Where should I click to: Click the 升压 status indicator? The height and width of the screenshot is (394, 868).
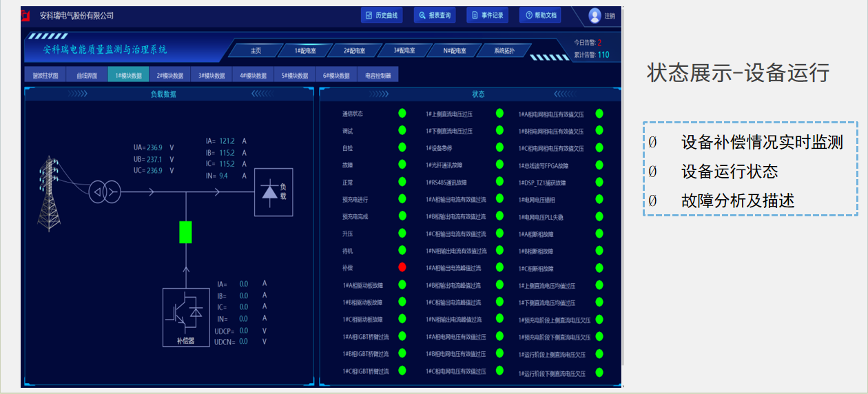[x=402, y=234]
